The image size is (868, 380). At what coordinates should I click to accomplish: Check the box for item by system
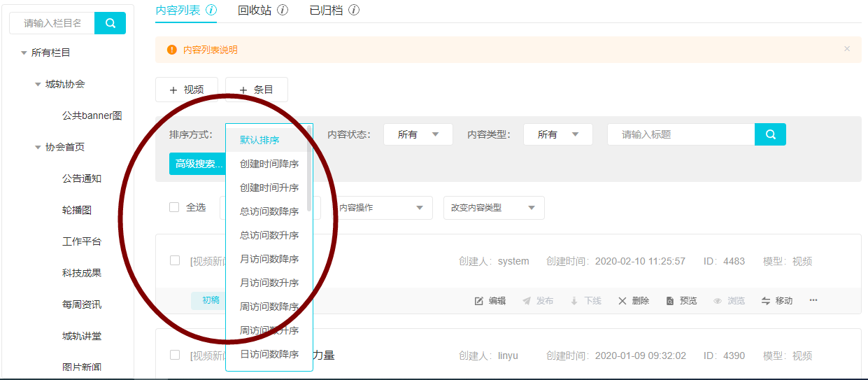coord(175,260)
